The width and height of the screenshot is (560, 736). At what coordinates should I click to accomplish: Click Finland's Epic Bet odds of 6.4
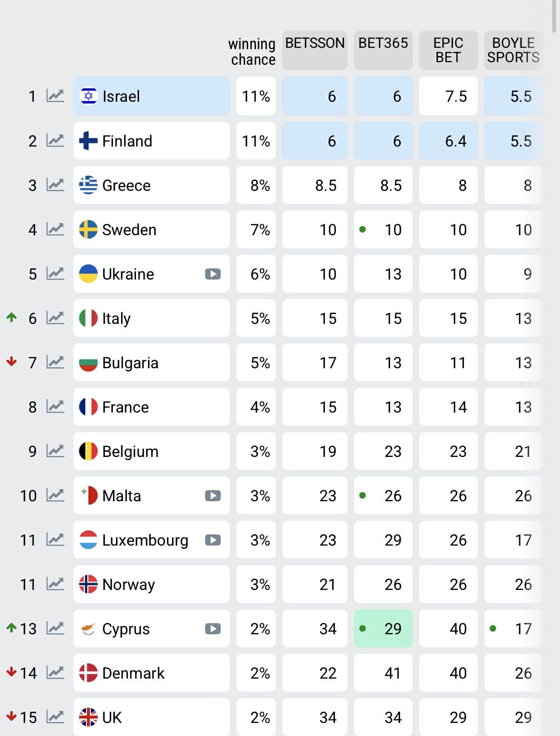448,141
